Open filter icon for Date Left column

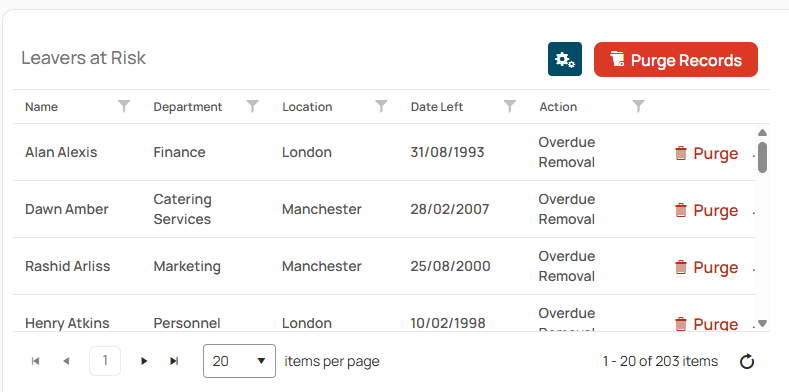pos(510,106)
